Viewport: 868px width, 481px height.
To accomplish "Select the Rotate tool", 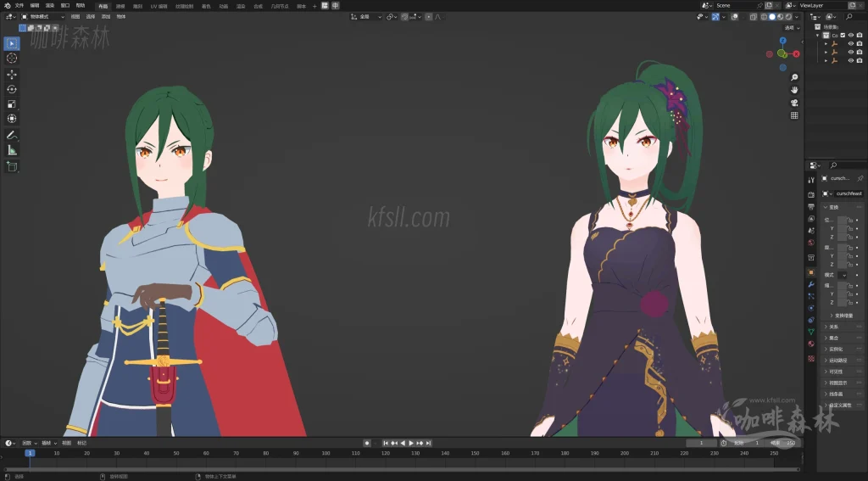I will (x=12, y=89).
